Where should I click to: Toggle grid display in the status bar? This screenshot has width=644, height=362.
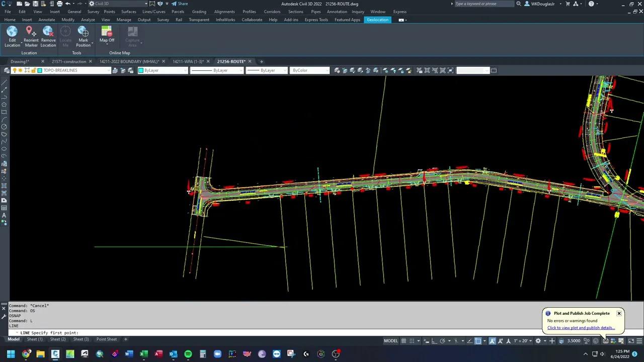[x=404, y=340]
